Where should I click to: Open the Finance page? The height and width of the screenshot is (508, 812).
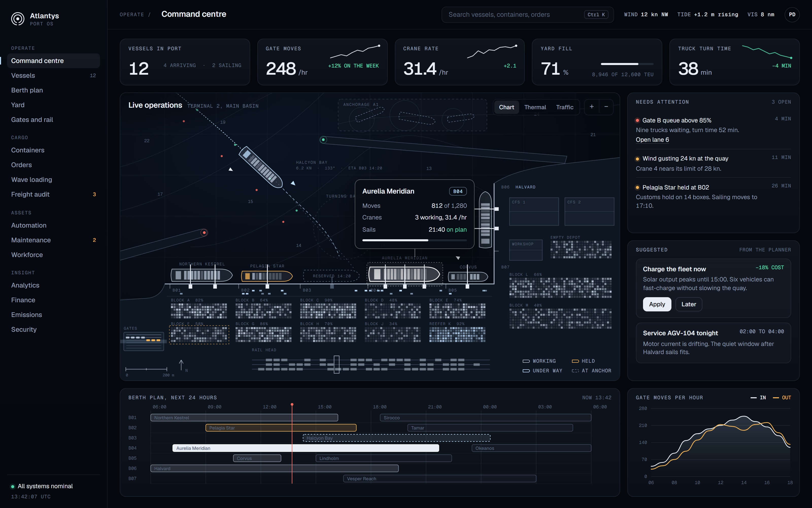pos(53,300)
